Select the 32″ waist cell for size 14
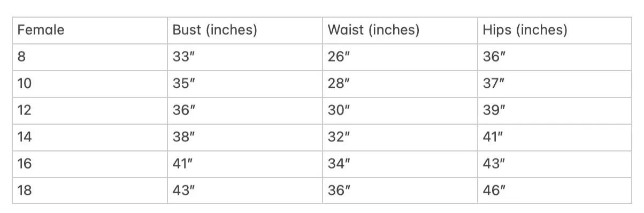This screenshot has width=644, height=213. tap(400, 137)
